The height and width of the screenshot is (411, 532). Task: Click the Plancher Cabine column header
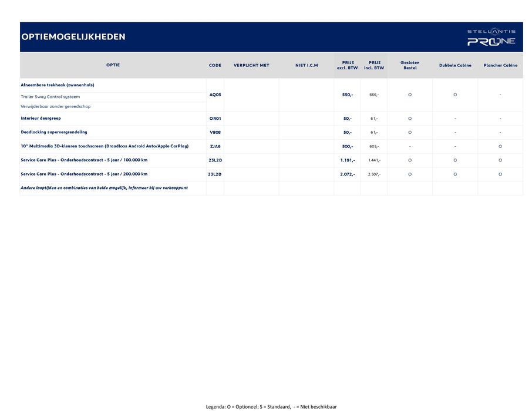[500, 65]
